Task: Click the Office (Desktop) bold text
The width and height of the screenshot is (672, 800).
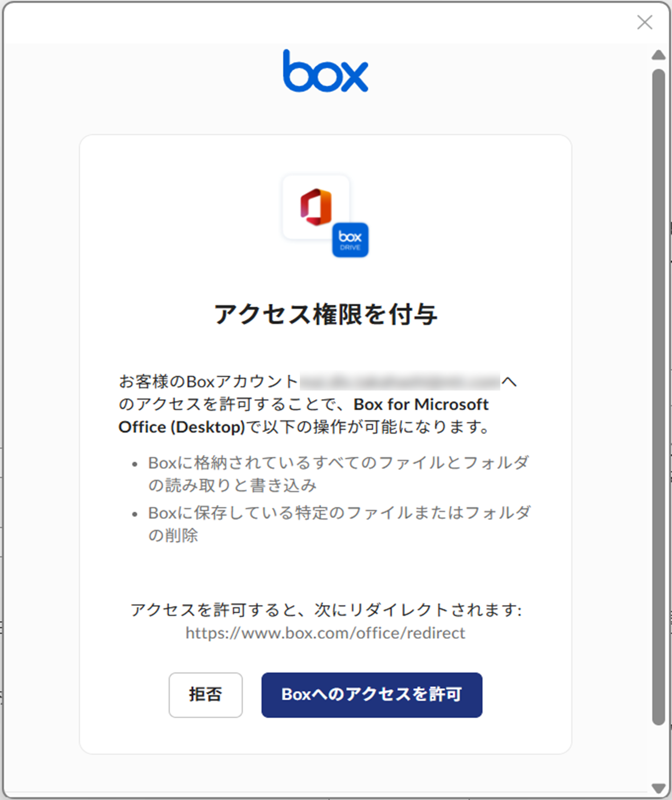Action: click(x=181, y=427)
